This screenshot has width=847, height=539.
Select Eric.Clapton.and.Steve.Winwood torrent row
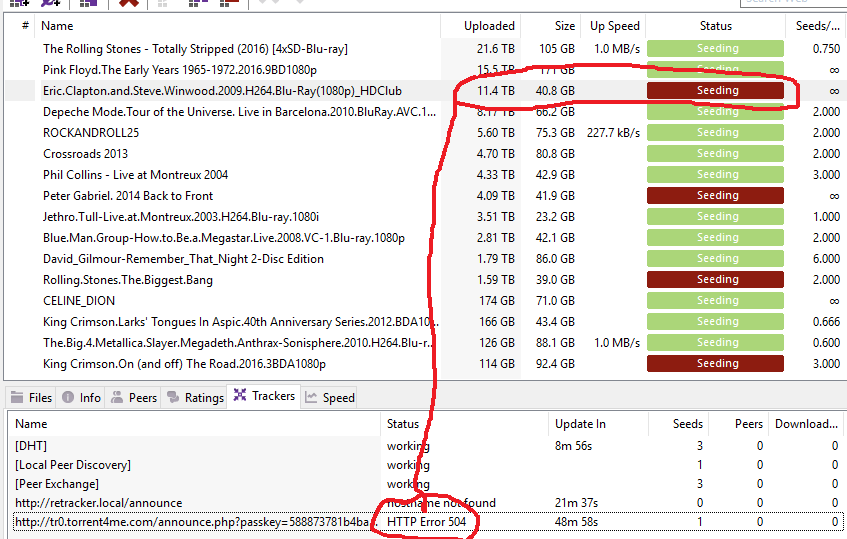click(x=426, y=91)
